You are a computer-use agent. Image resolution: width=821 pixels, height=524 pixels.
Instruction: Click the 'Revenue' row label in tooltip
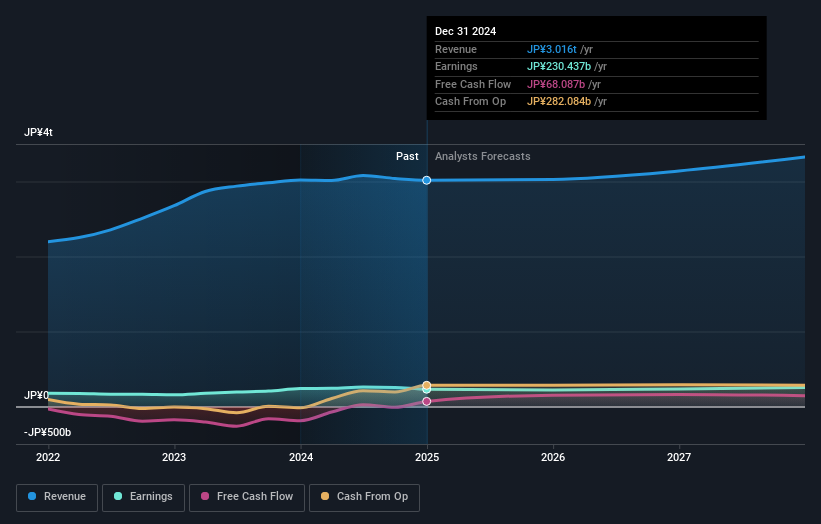[456, 50]
